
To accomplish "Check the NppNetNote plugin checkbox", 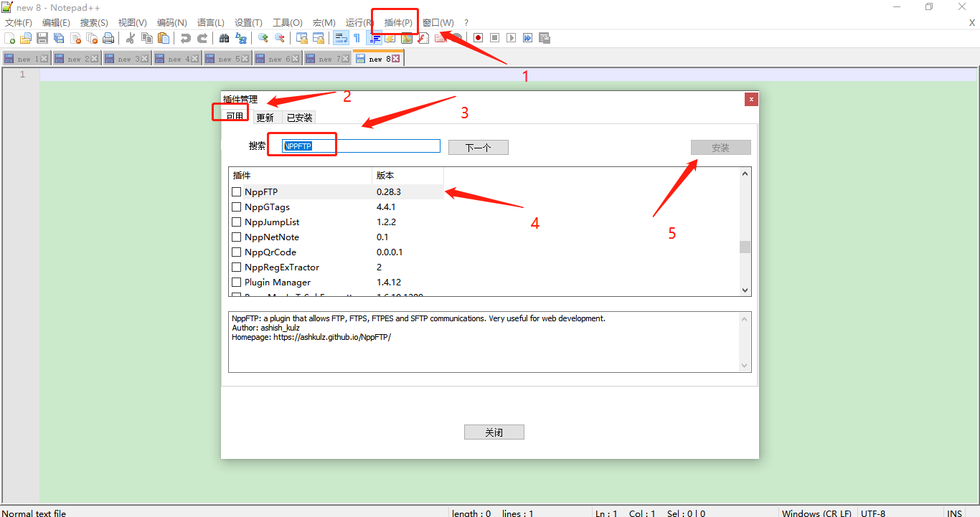I will click(236, 237).
